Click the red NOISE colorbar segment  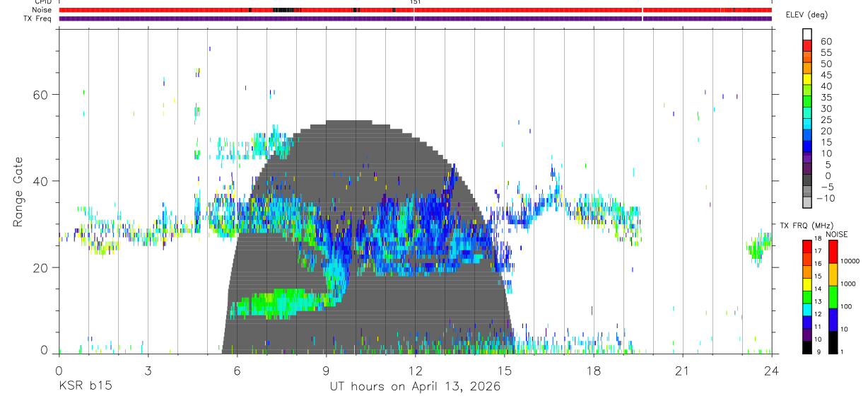coord(833,252)
